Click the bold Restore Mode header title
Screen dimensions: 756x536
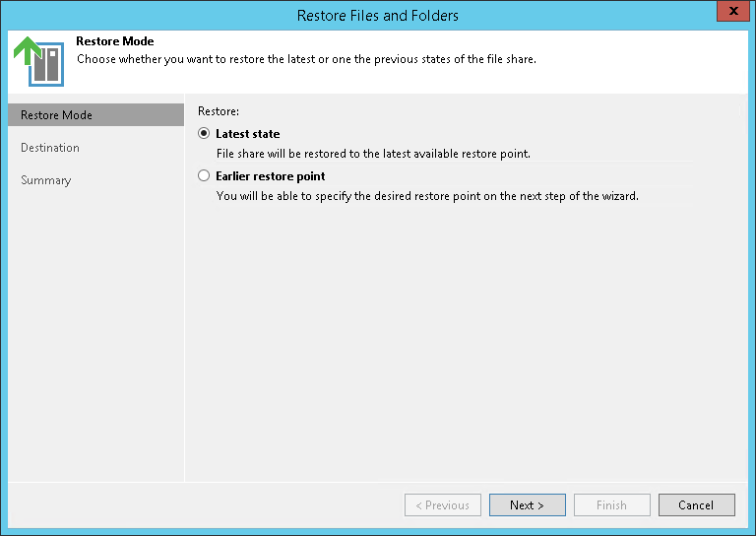(115, 41)
